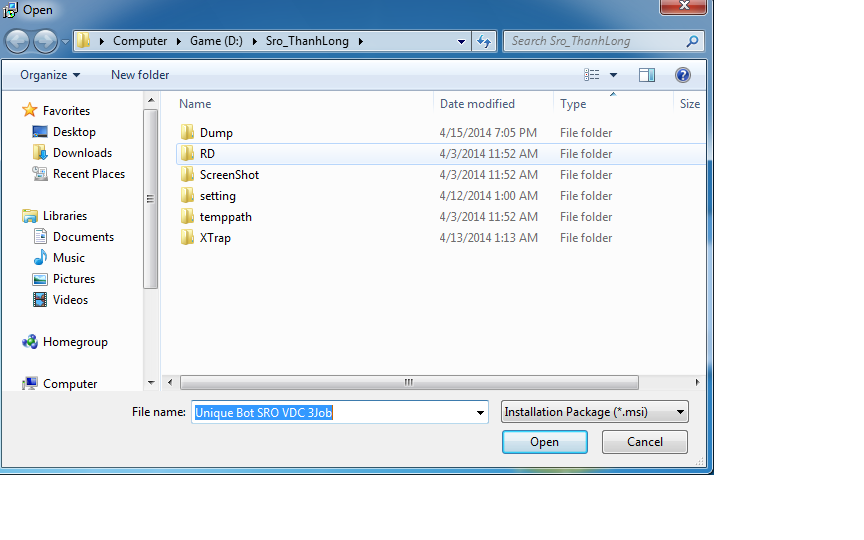Select Game (D:) in the address breadcrumb

(x=216, y=41)
